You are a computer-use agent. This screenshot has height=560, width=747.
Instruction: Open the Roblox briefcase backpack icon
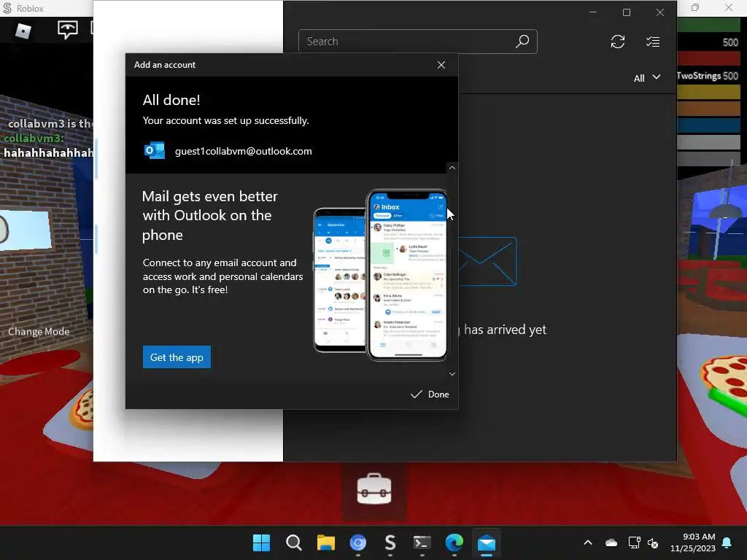[x=374, y=489]
